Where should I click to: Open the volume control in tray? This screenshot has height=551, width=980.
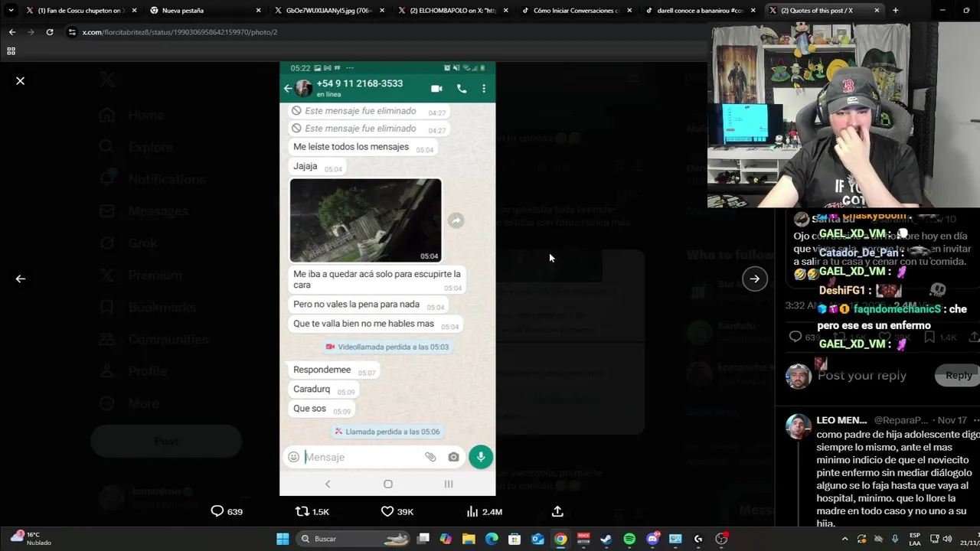pos(948,539)
